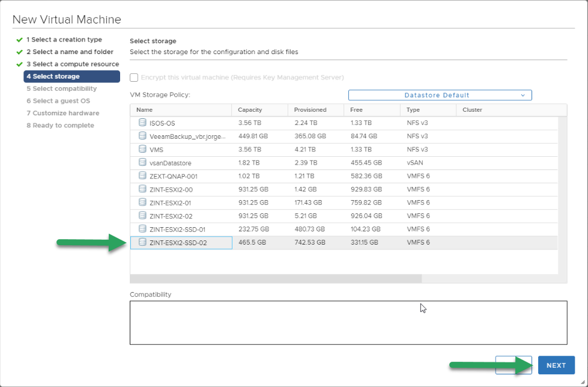Viewport: 588px width, 387px height.
Task: Click the 171.43 GB provisioned cell
Action: [308, 203]
